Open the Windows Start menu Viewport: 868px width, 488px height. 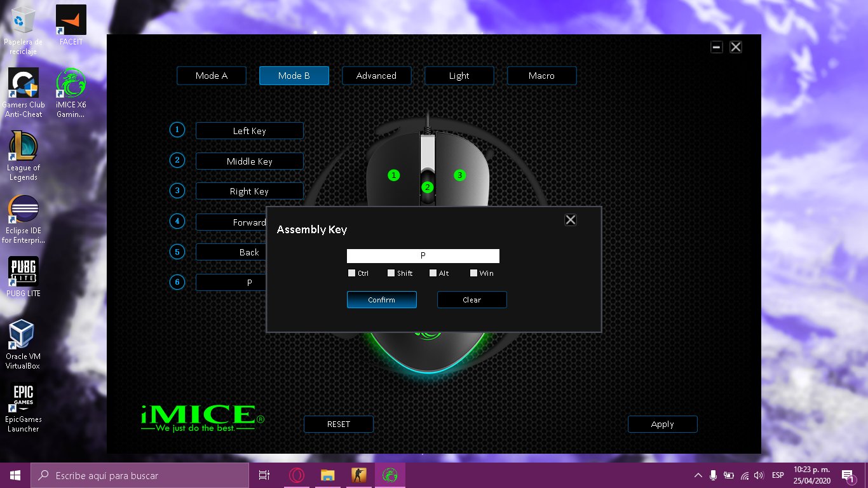[15, 475]
